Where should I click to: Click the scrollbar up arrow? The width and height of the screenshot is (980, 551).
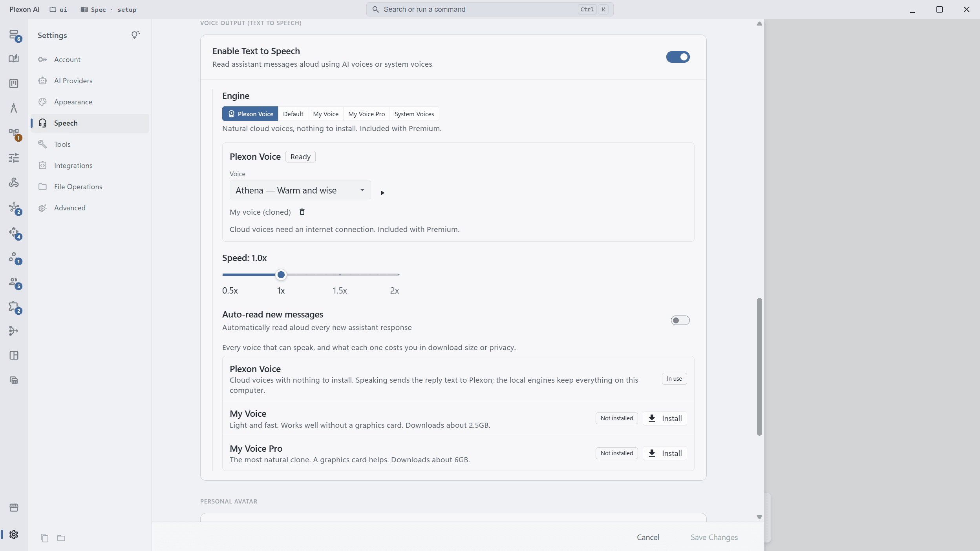click(x=759, y=24)
